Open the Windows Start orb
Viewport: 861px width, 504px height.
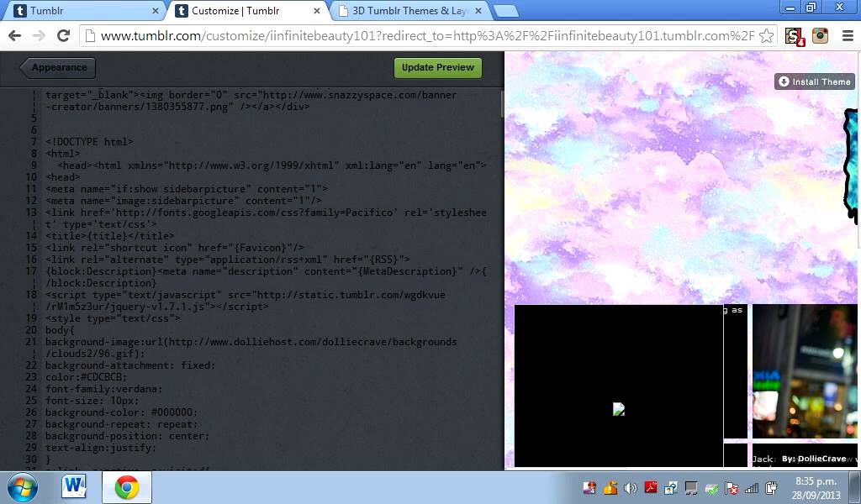pos(23,487)
